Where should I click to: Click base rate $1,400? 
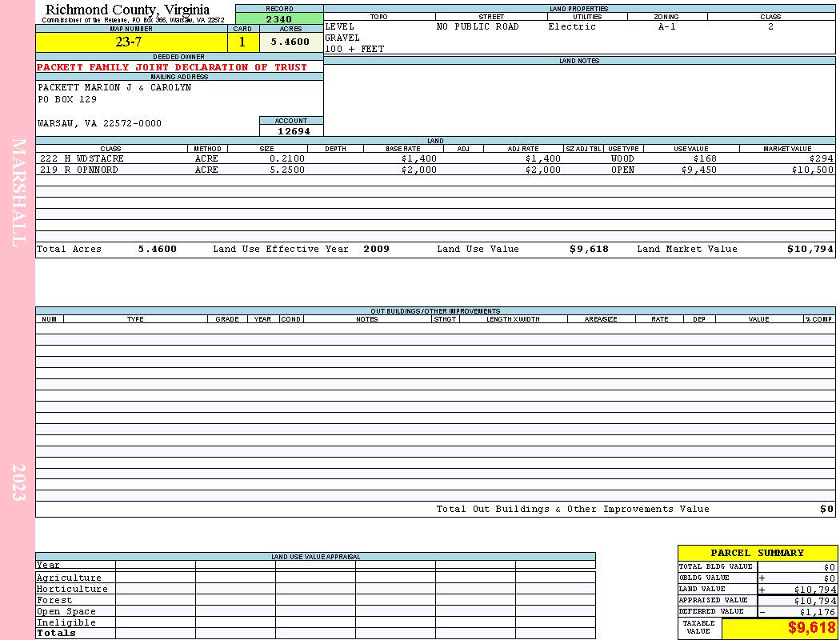click(x=419, y=159)
